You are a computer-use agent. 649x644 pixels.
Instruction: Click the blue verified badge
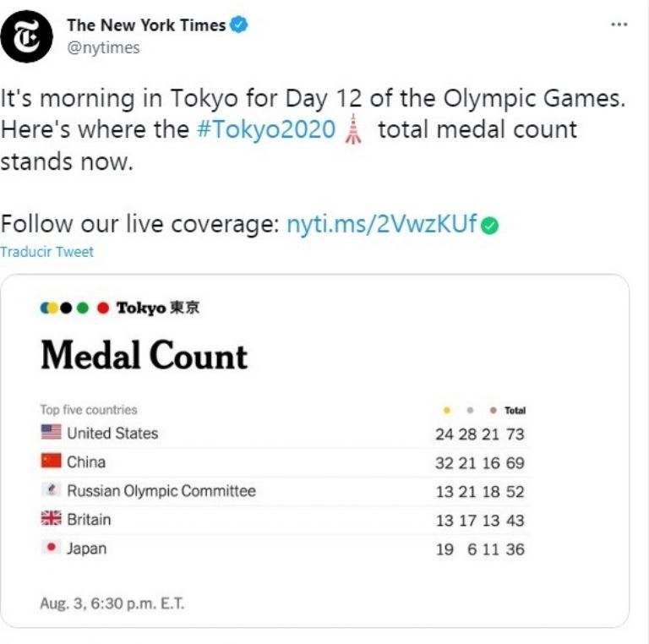pyautogui.click(x=240, y=25)
